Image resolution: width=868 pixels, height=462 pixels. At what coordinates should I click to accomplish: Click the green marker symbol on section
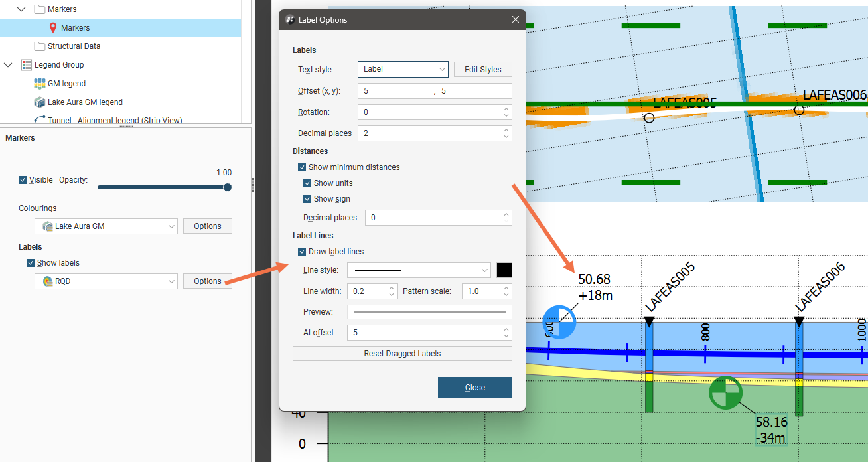(725, 392)
